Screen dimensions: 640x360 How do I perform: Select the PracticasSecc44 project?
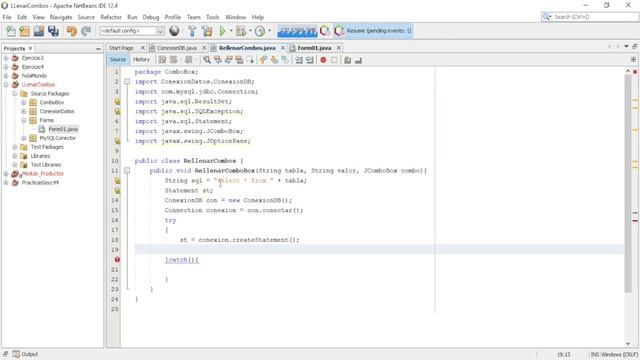[40, 183]
